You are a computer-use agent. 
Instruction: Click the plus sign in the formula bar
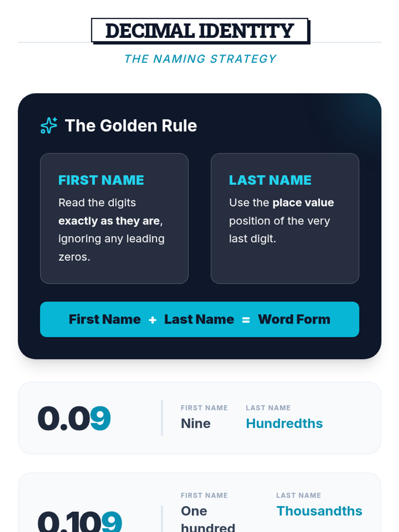click(x=153, y=320)
